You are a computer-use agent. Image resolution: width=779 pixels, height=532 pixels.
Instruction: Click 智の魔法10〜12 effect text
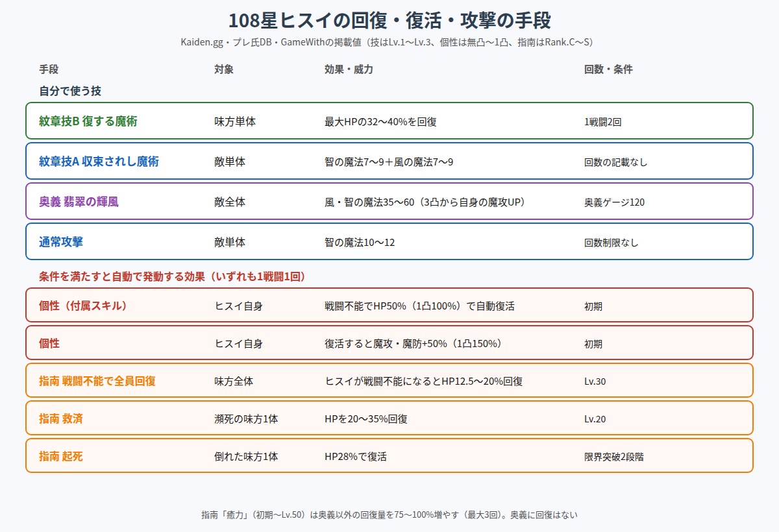tap(360, 242)
